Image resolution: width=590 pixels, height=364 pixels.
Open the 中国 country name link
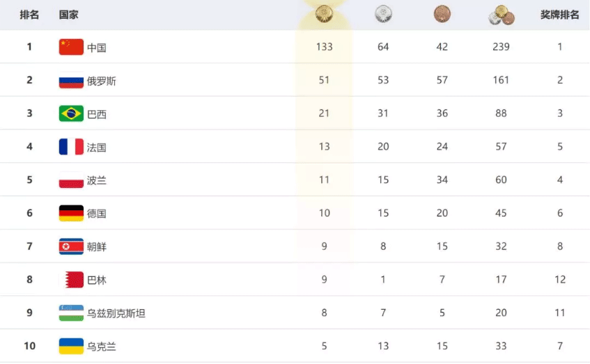click(97, 48)
